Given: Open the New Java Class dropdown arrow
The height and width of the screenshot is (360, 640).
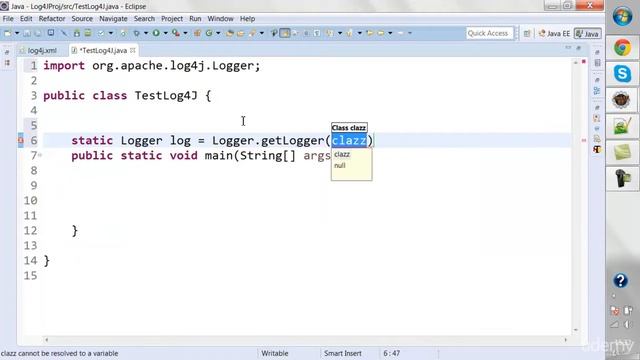Looking at the screenshot, I should click(x=218, y=33).
